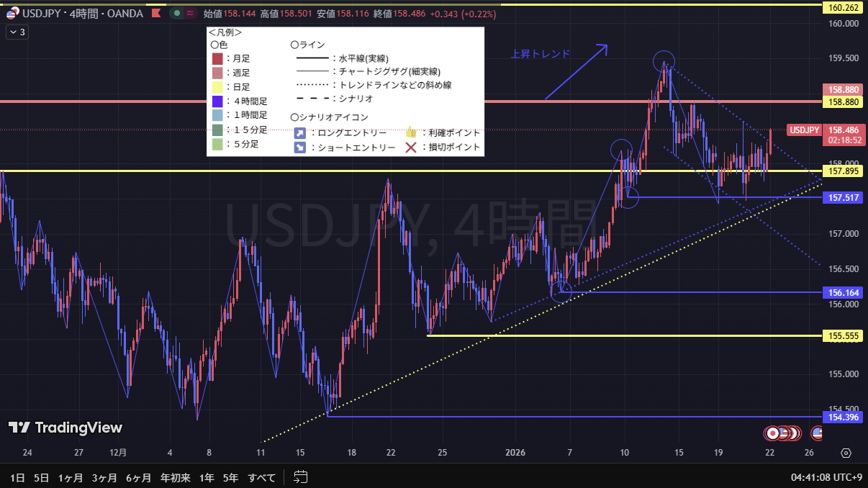Image resolution: width=868 pixels, height=488 pixels.
Task: Click the green market status dot
Action: pos(177,13)
